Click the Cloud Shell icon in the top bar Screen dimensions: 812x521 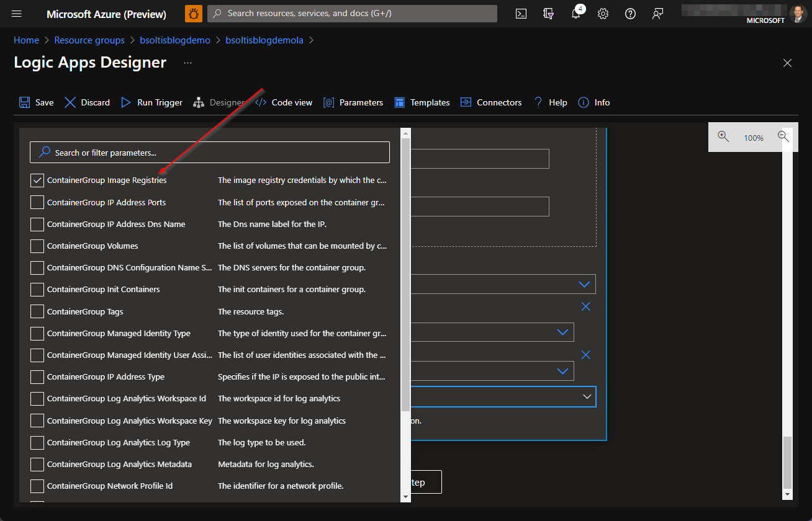(x=521, y=13)
